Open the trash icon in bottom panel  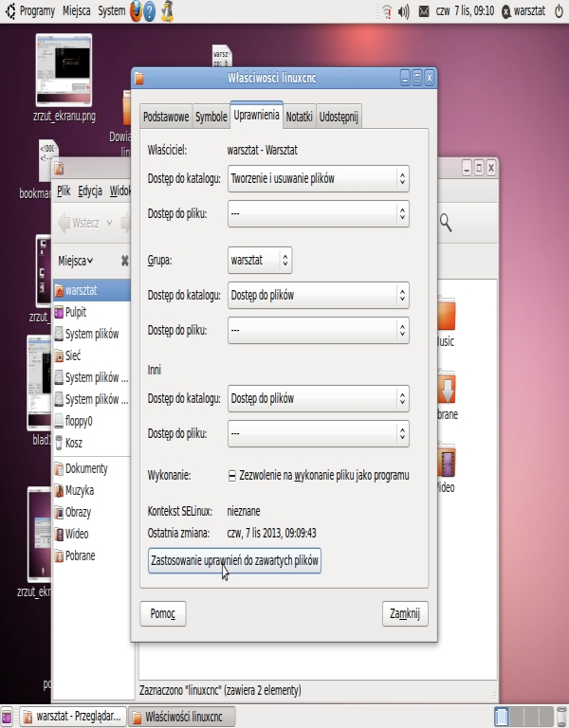coord(561,717)
